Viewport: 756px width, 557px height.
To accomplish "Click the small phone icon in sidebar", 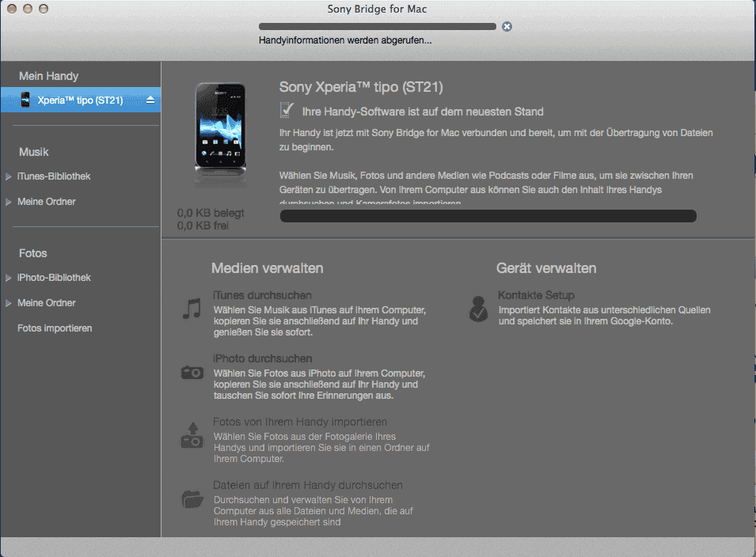I will (25, 100).
